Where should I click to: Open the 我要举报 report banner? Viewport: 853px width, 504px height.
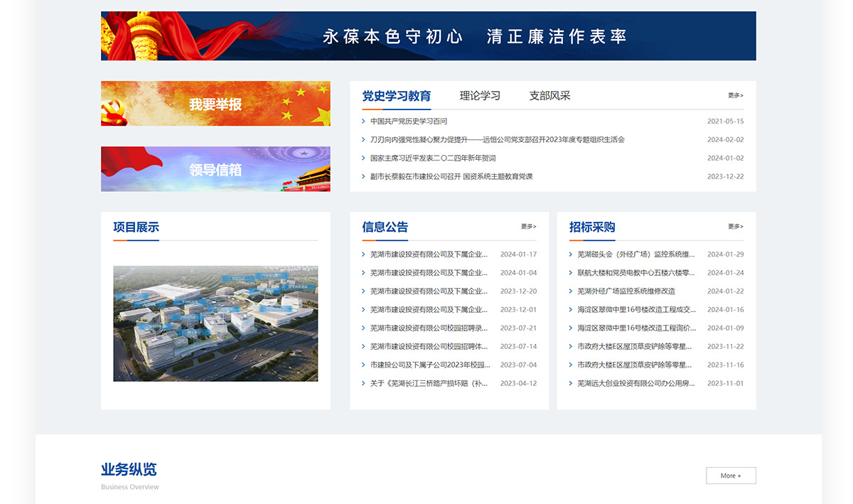tap(215, 104)
